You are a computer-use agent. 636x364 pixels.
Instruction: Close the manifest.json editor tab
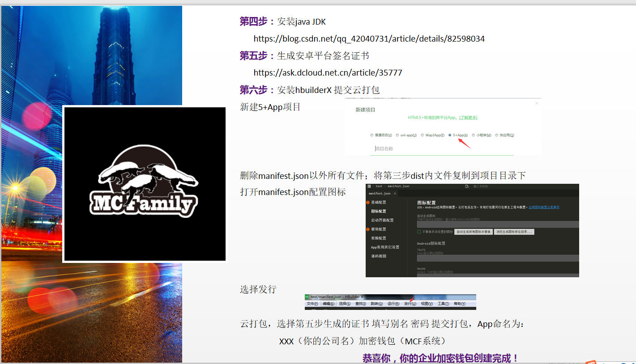coord(395,194)
